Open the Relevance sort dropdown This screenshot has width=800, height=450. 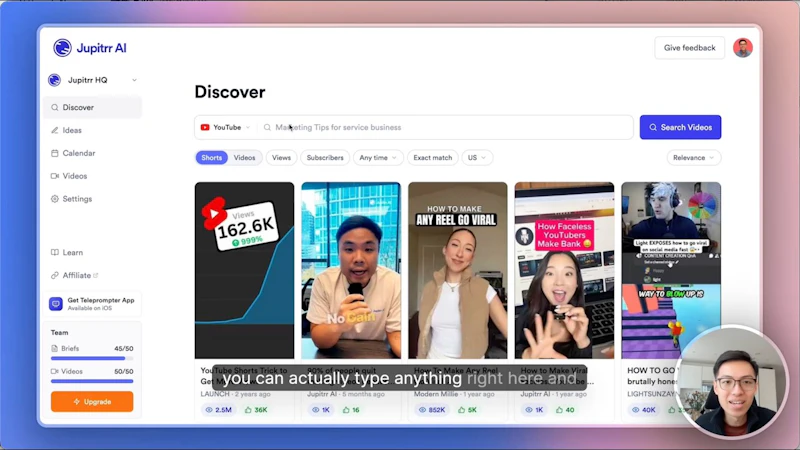(693, 158)
